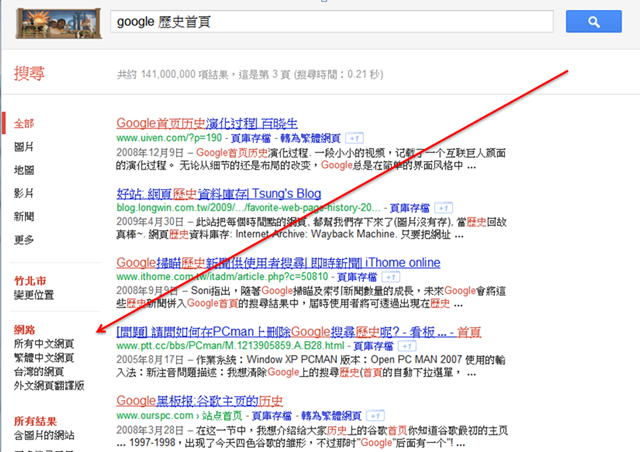The height and width of the screenshot is (452, 640).
Task: Click the 所有結果 section heading
Action: point(35,421)
